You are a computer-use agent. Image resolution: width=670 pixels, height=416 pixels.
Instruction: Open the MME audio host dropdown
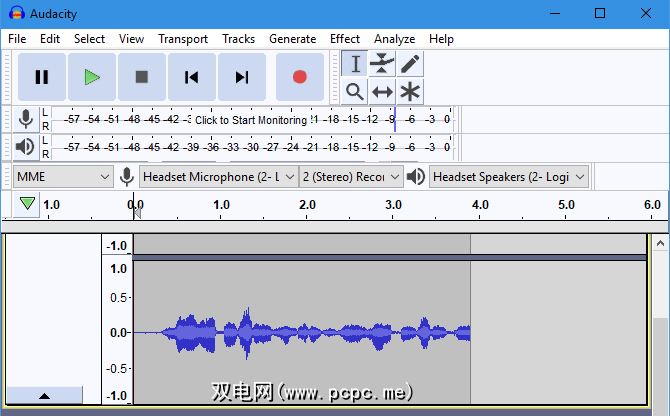click(63, 177)
